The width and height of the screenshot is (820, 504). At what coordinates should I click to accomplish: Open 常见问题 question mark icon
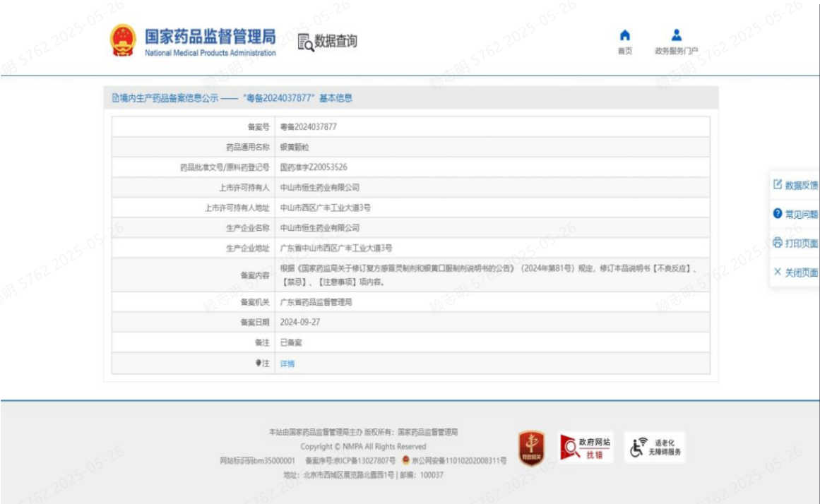click(x=778, y=214)
